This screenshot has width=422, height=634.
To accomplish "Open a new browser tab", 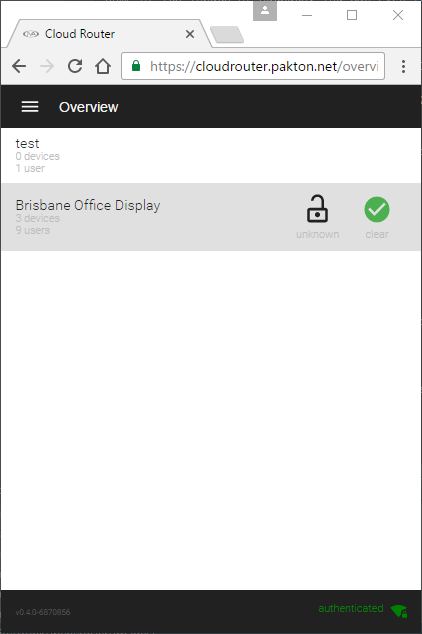I will [227, 34].
